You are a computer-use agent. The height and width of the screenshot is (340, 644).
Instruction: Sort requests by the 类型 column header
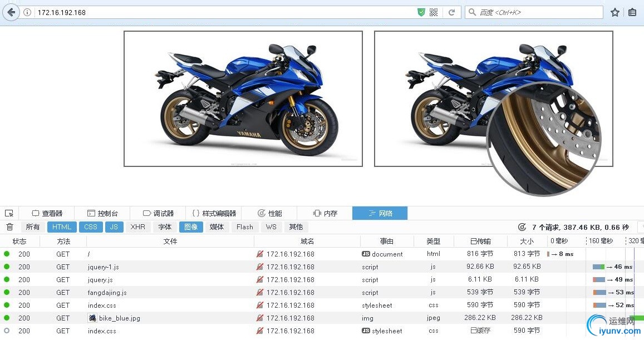[x=433, y=241]
